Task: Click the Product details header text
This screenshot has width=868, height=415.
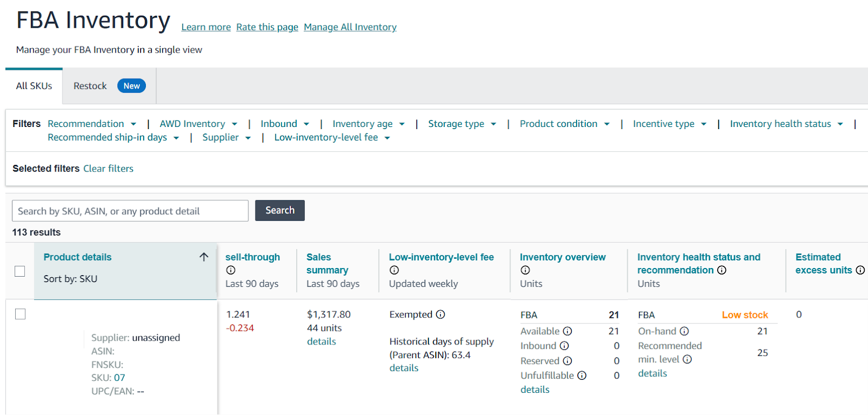Action: point(78,257)
